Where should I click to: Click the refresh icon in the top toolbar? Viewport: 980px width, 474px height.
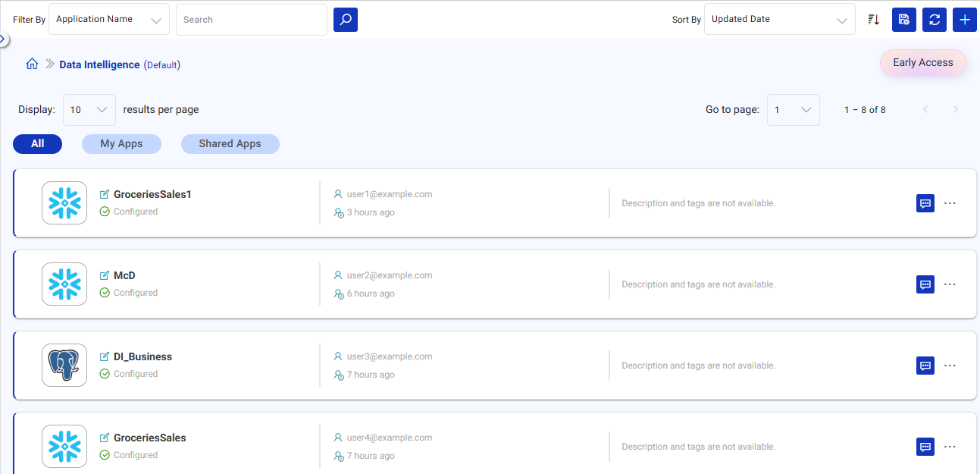click(x=934, y=19)
